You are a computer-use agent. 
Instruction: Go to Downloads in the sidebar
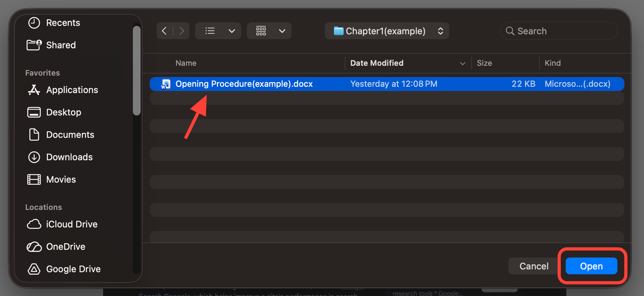click(x=69, y=157)
